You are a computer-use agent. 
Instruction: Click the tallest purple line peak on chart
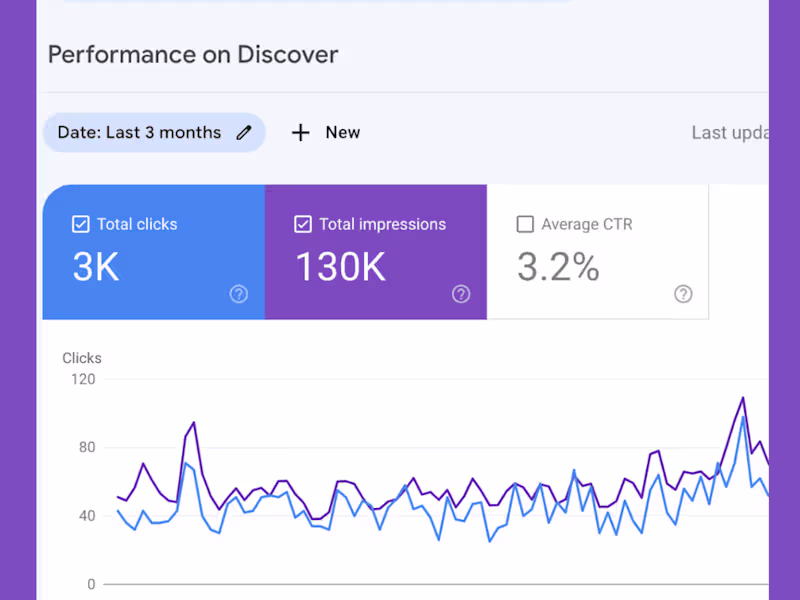pos(743,398)
